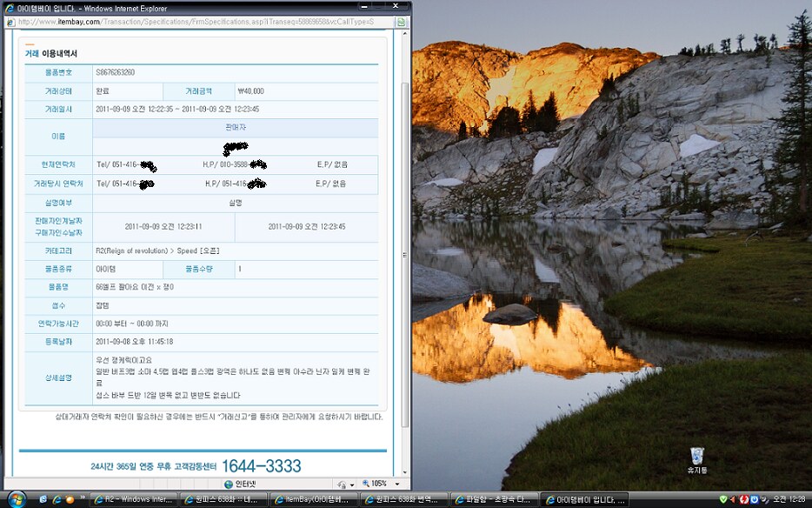Click the green shield tray icon
The height and width of the screenshot is (508, 812).
[722, 499]
